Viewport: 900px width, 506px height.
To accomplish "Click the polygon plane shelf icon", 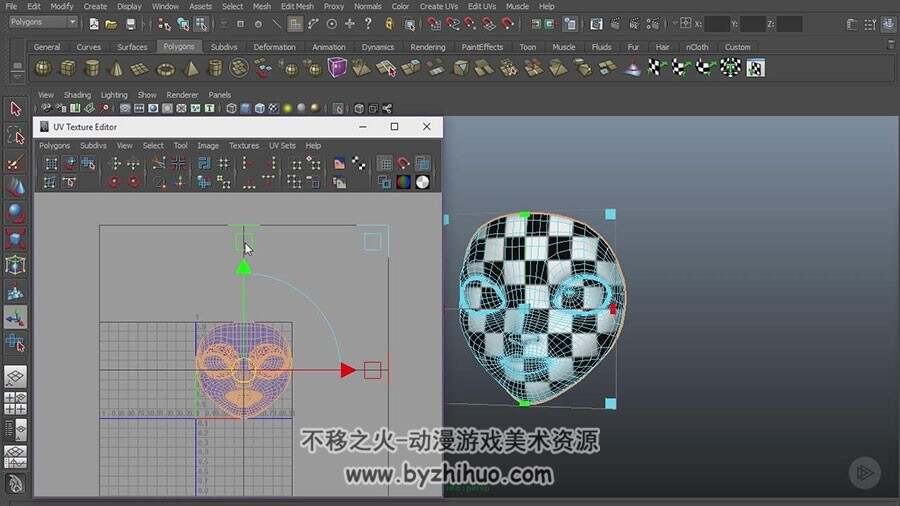I will pyautogui.click(x=140, y=68).
